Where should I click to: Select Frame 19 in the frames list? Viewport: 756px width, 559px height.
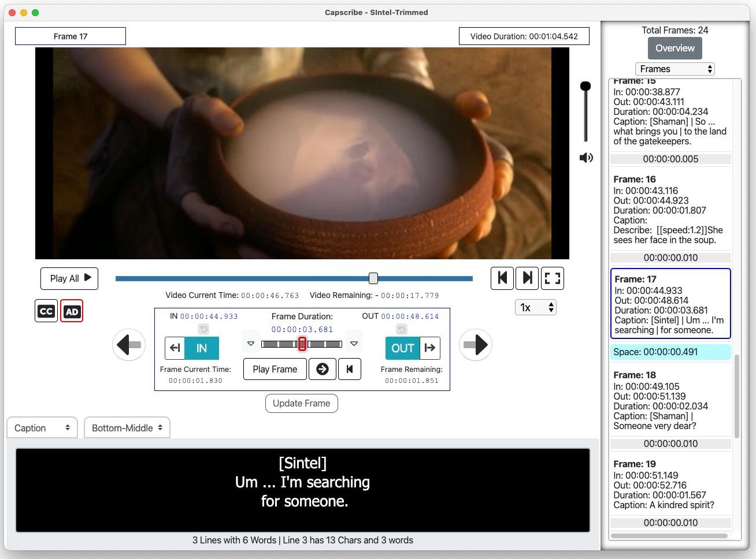tap(670, 485)
